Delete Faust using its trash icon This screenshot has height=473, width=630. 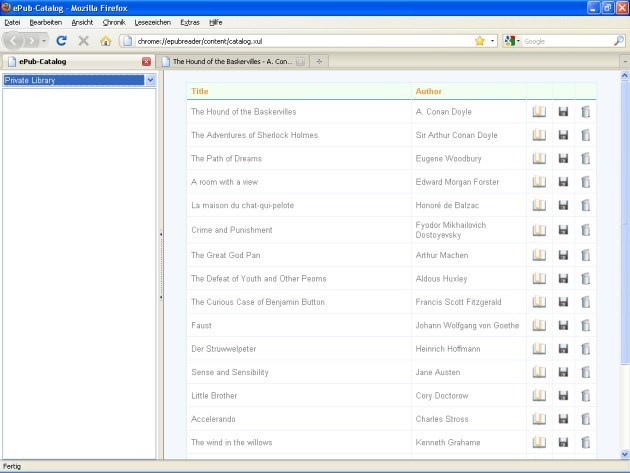[x=585, y=325]
